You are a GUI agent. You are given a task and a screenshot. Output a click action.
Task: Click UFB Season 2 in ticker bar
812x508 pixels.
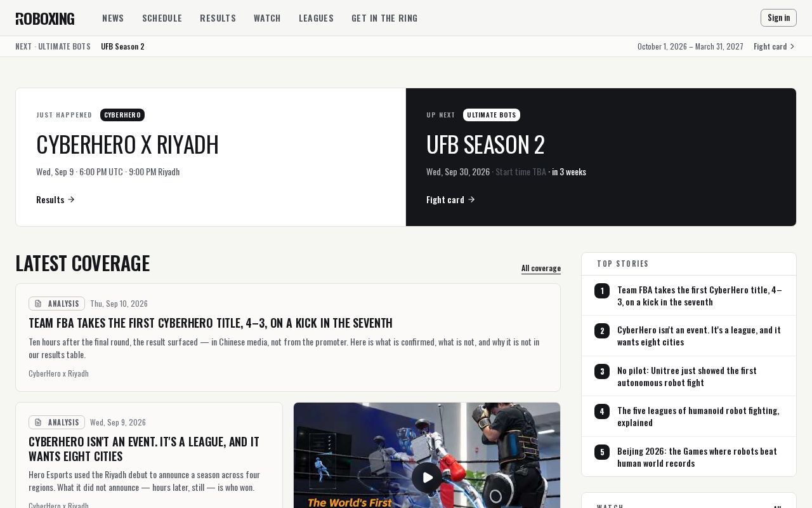click(122, 46)
